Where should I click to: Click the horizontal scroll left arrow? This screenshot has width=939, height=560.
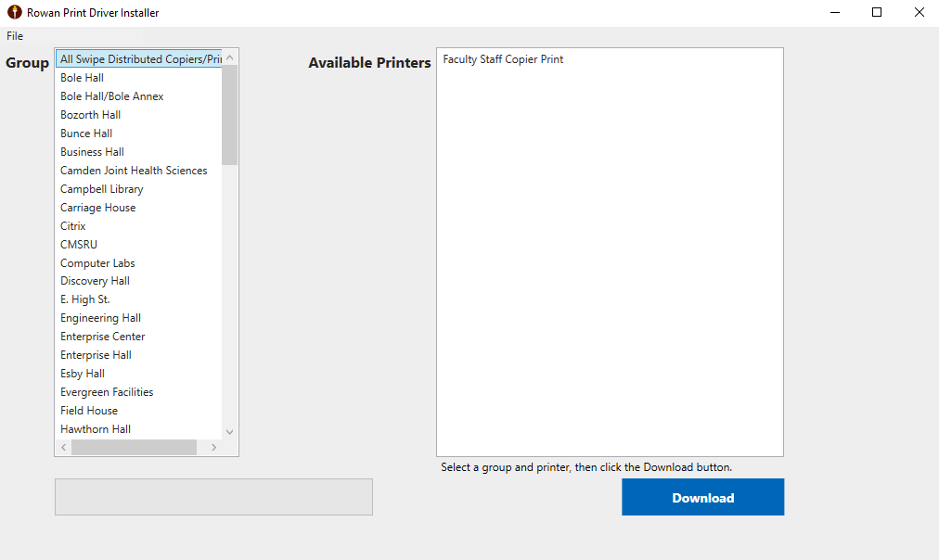point(63,448)
